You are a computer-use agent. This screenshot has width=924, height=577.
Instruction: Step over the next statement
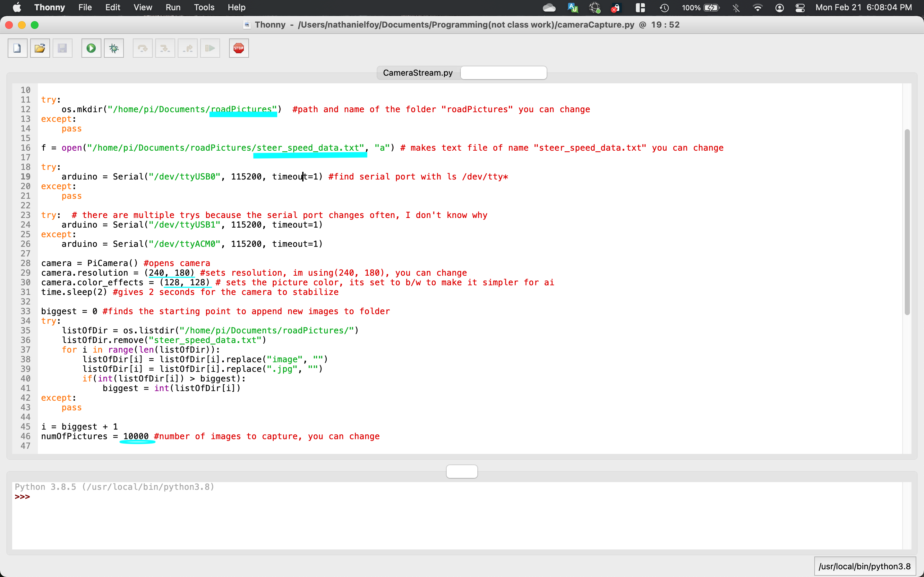142,48
